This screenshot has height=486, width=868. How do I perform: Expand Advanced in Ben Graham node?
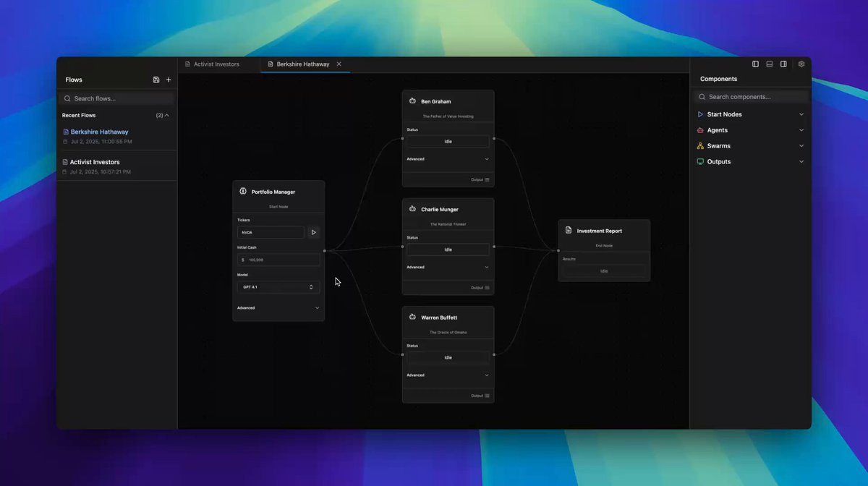click(x=448, y=159)
